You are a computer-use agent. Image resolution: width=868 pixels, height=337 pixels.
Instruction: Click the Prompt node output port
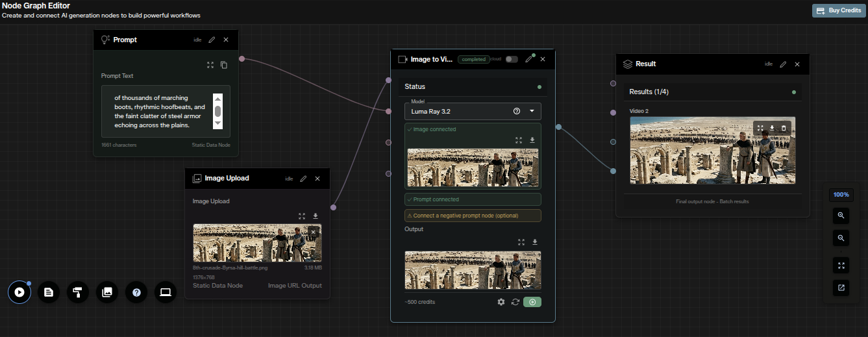(x=242, y=59)
